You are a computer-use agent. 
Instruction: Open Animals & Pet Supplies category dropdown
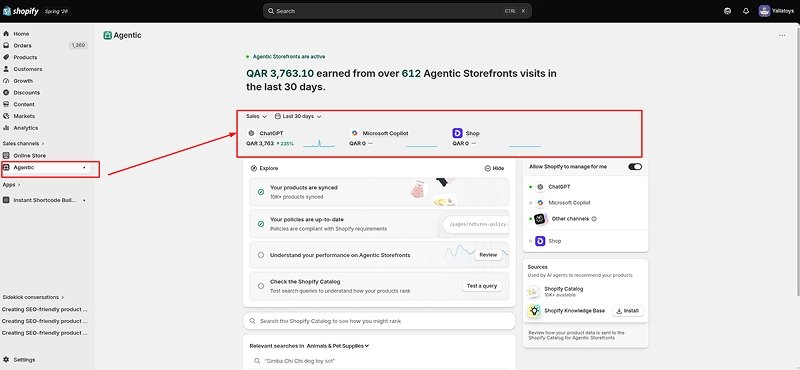338,346
